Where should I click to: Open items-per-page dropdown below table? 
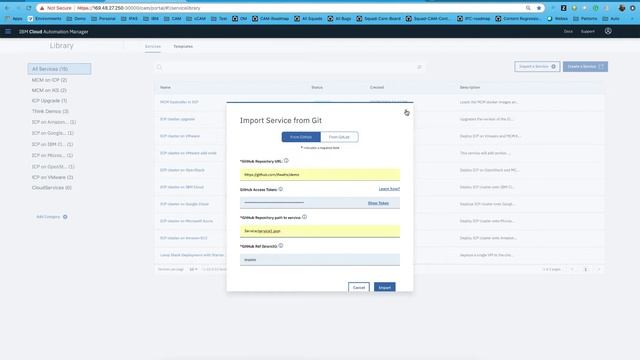(193, 269)
